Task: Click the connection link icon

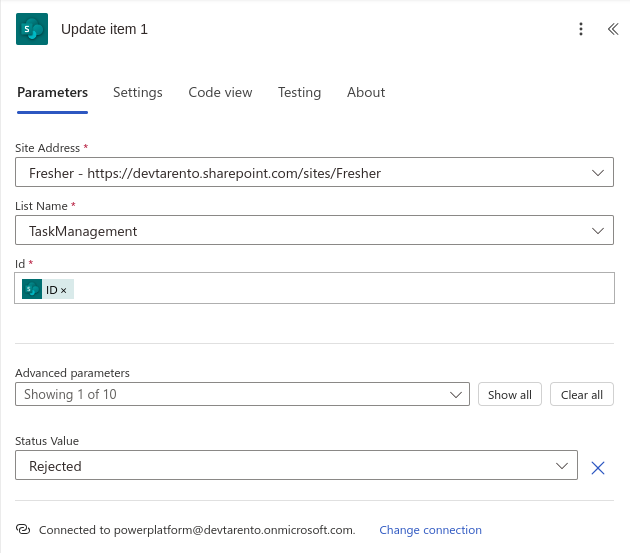Action: [x=24, y=530]
